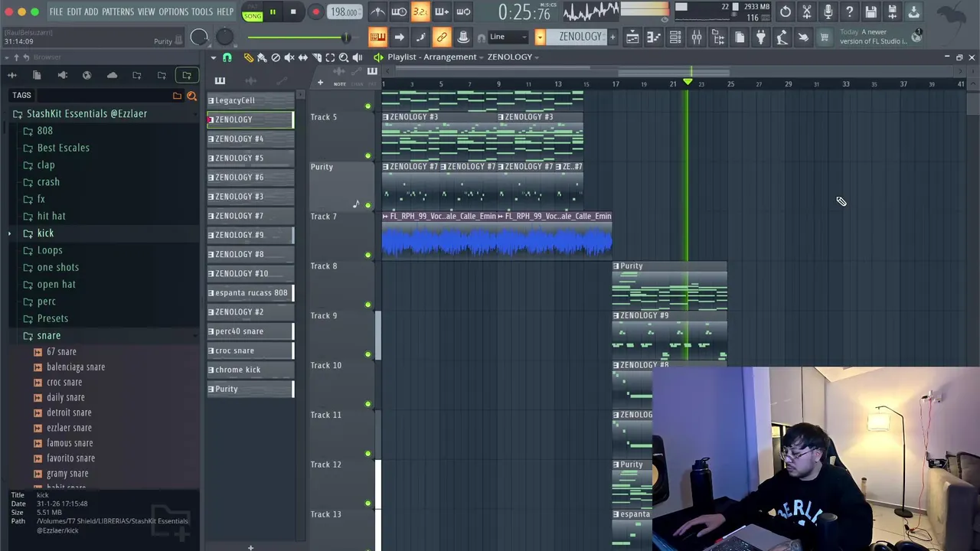Image resolution: width=980 pixels, height=551 pixels.
Task: Open the OPTIONS menu
Action: (173, 12)
